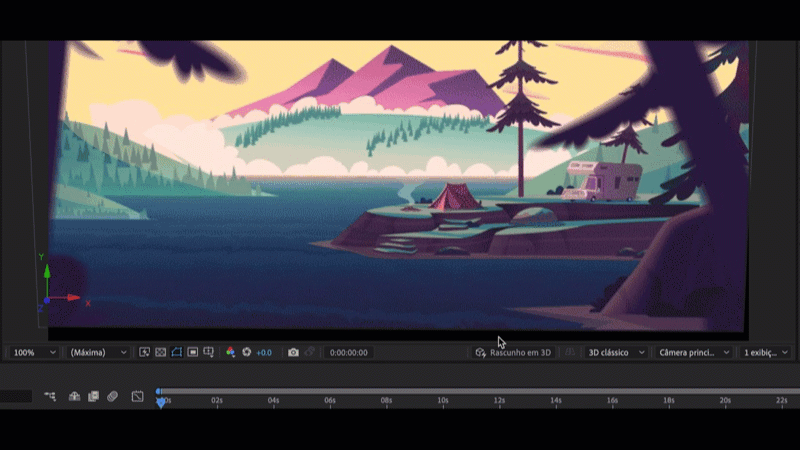Click the blue current-time indicator playhead
The image size is (800, 450).
tap(161, 402)
